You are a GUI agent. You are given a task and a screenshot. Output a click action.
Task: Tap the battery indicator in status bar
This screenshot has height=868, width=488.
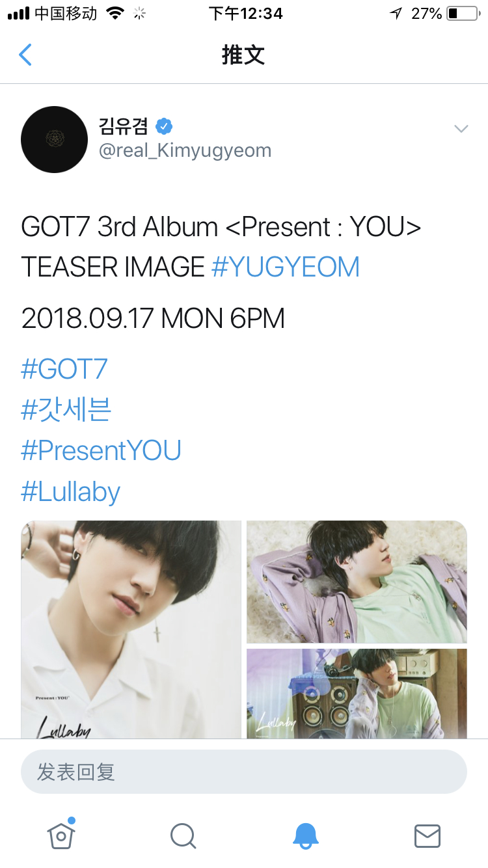[462, 13]
